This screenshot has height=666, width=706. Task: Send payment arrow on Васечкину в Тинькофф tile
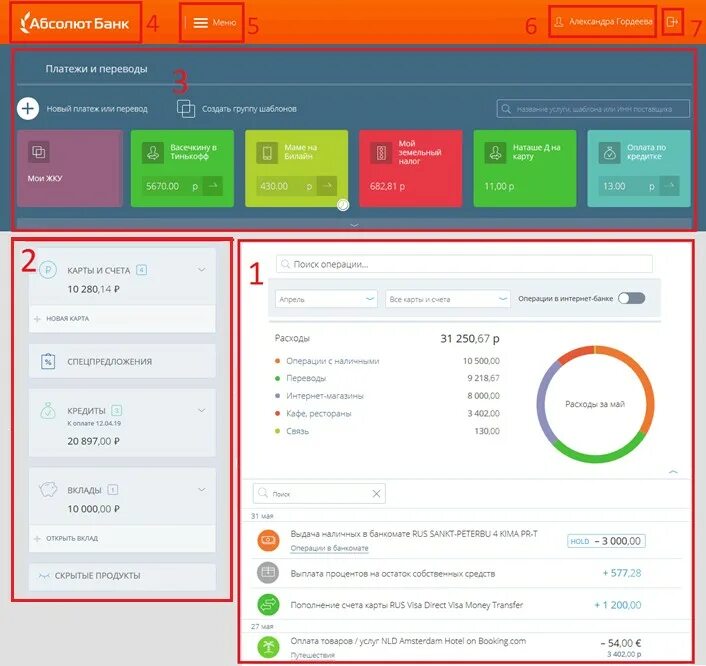click(213, 186)
